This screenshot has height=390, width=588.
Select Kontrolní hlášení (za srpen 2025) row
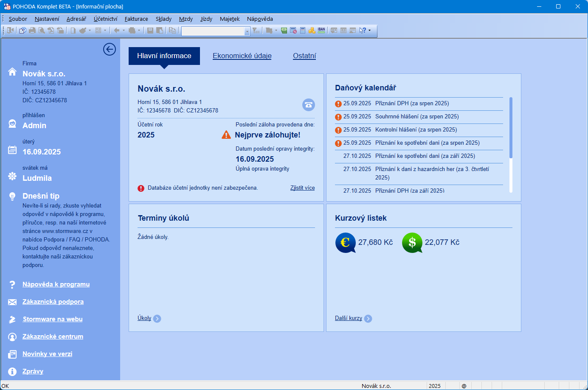tap(419, 130)
